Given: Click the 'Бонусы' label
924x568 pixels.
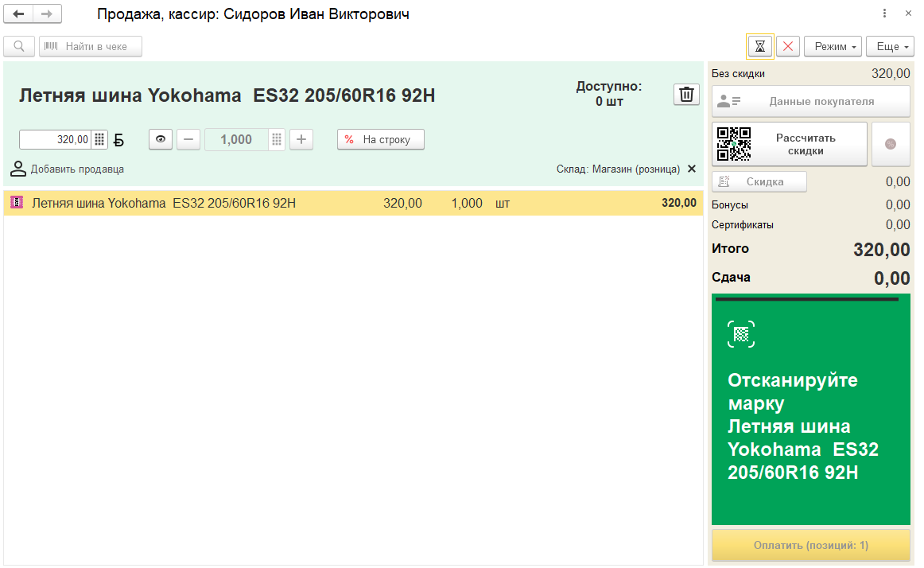Looking at the screenshot, I should pos(729,204).
